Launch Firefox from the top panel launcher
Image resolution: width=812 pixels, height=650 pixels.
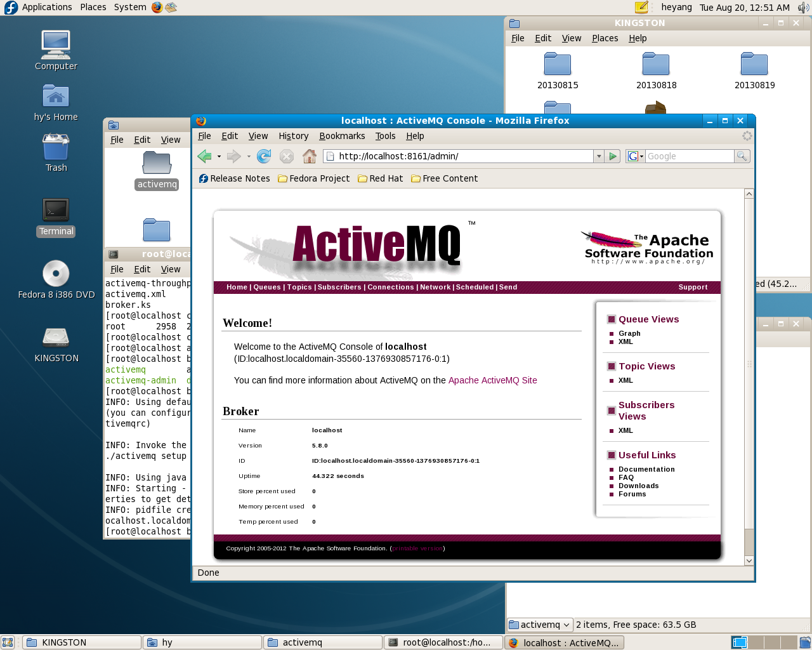[x=157, y=8]
